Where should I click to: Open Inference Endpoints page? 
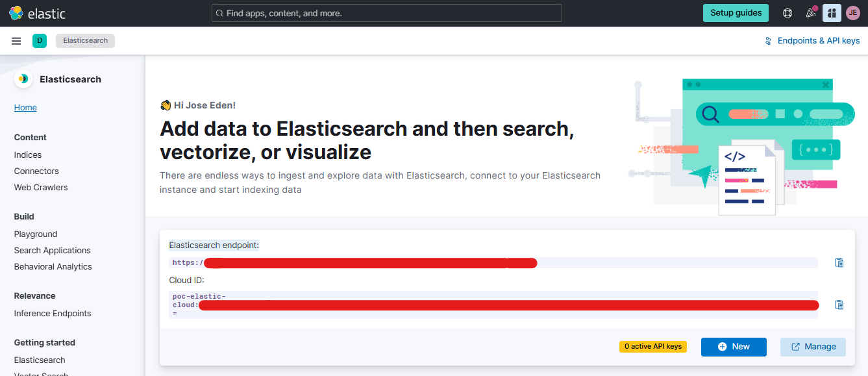click(53, 314)
